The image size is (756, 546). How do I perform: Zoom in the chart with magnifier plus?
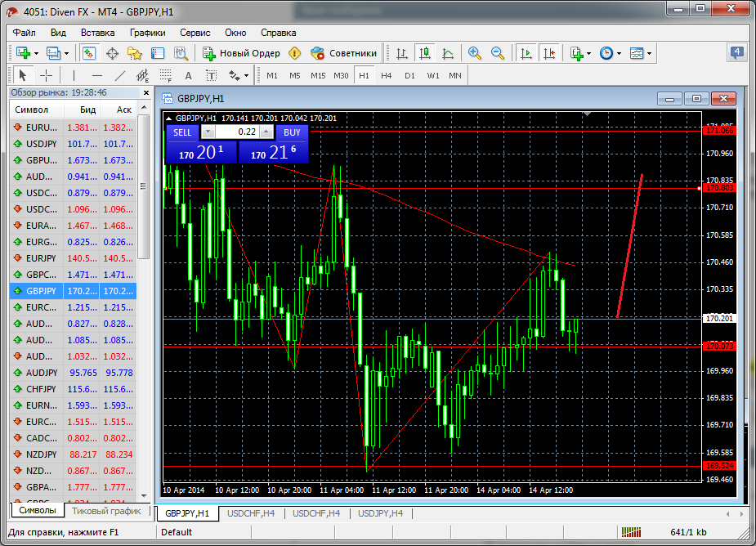click(474, 53)
